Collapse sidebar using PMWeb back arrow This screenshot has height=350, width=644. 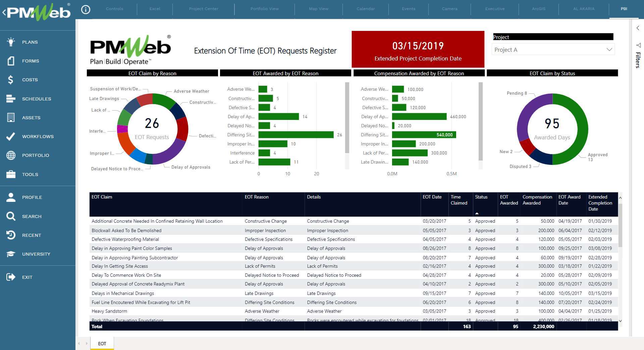click(4, 13)
